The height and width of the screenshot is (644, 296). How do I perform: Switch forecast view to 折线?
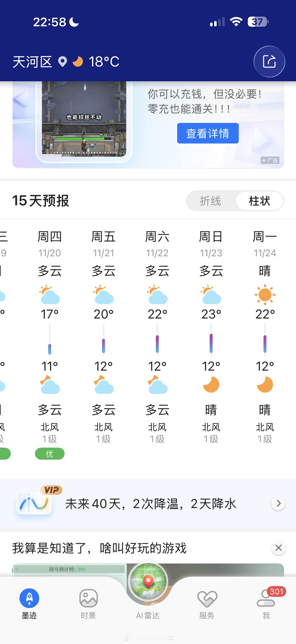point(210,201)
